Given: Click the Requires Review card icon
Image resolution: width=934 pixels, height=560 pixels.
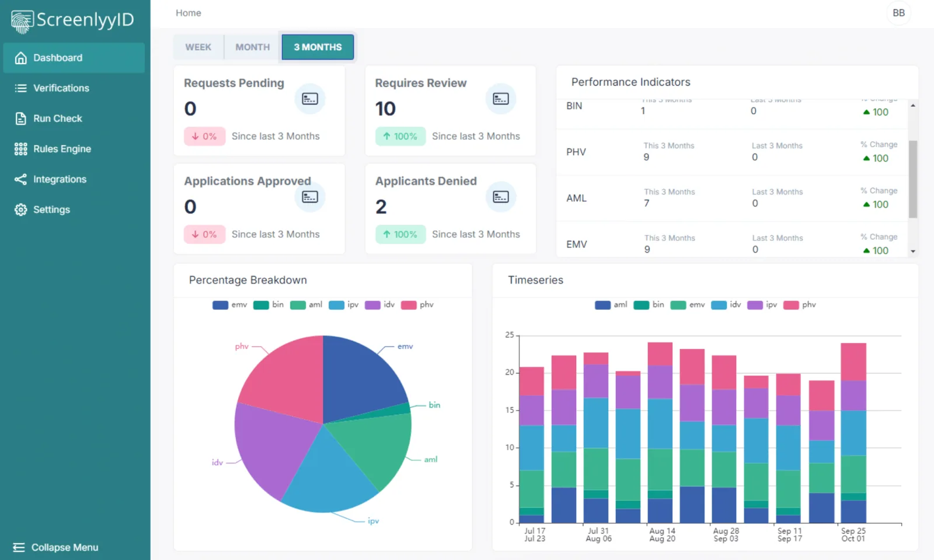Looking at the screenshot, I should tap(501, 99).
